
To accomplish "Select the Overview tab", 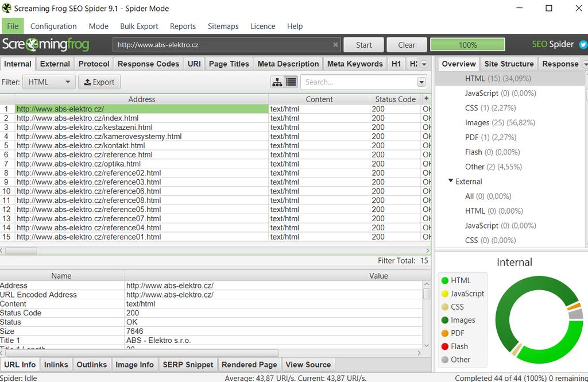I will [x=459, y=64].
